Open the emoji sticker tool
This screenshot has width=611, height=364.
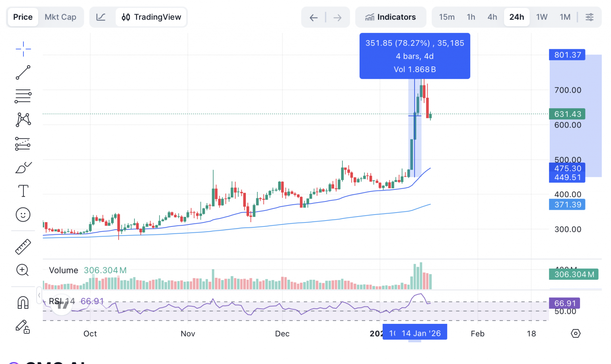[x=23, y=215]
